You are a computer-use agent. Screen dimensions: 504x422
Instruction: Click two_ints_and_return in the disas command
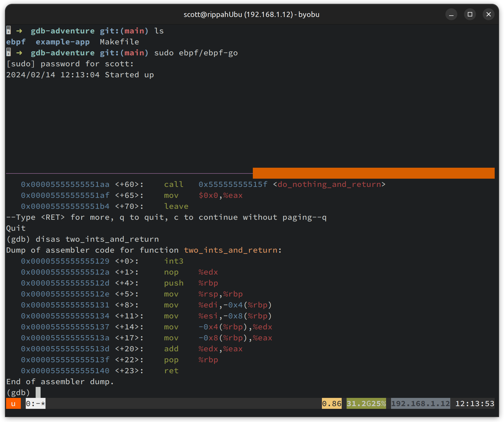(x=112, y=239)
